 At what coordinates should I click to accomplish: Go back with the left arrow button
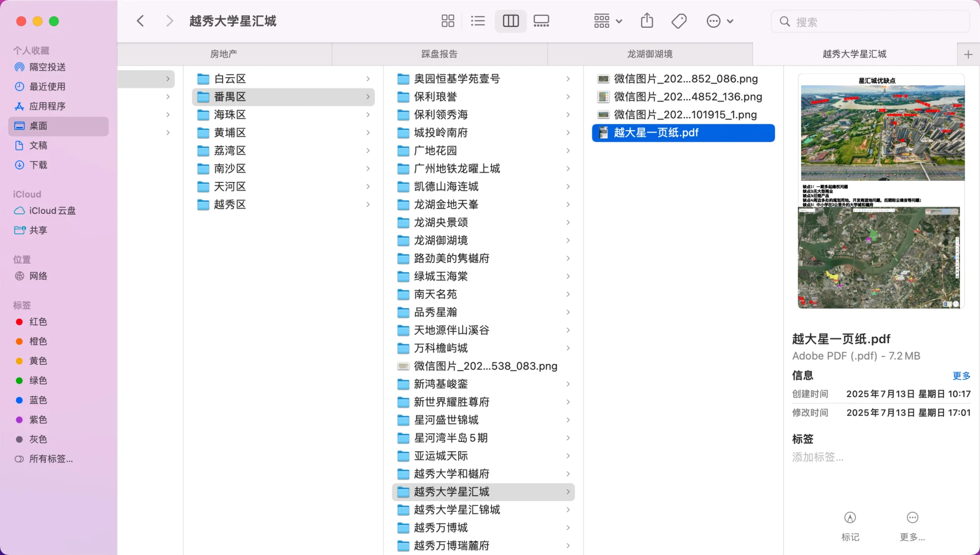(140, 21)
